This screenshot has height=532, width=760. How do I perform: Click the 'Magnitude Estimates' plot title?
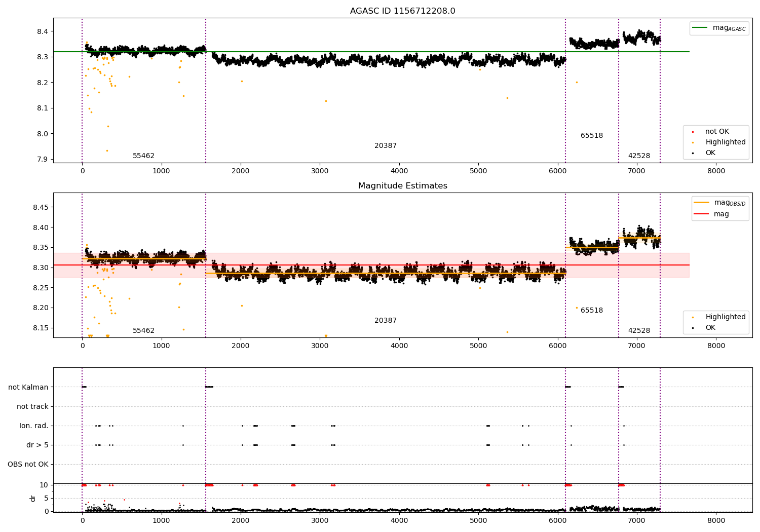[x=402, y=186]
